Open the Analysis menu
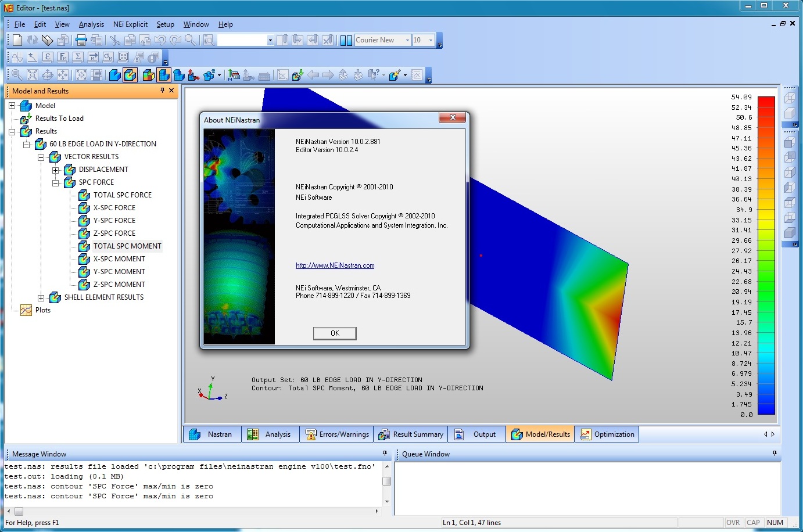Screen dimensions: 803x532 [x=91, y=24]
